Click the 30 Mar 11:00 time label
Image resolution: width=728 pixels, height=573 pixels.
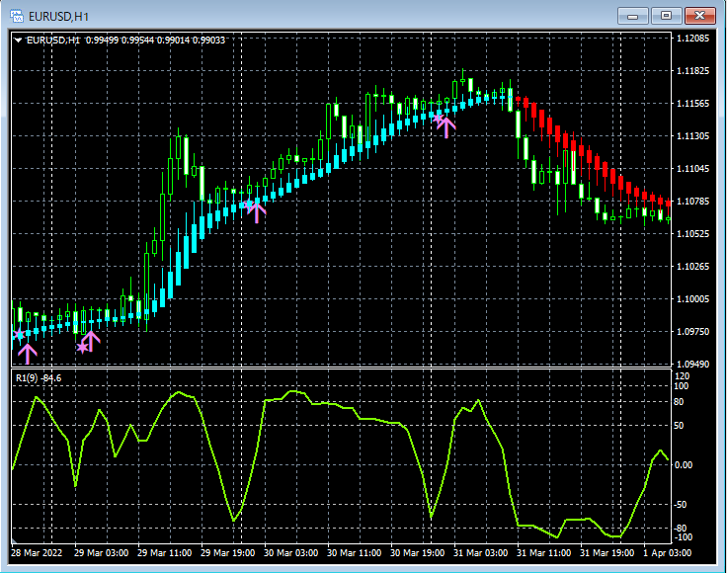[x=354, y=553]
